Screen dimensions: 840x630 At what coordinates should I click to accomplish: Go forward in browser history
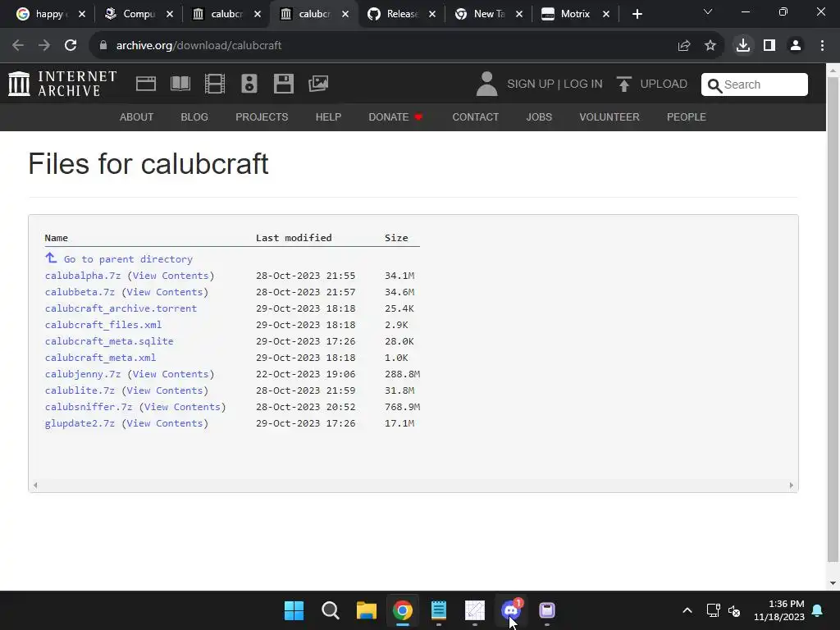[44, 46]
